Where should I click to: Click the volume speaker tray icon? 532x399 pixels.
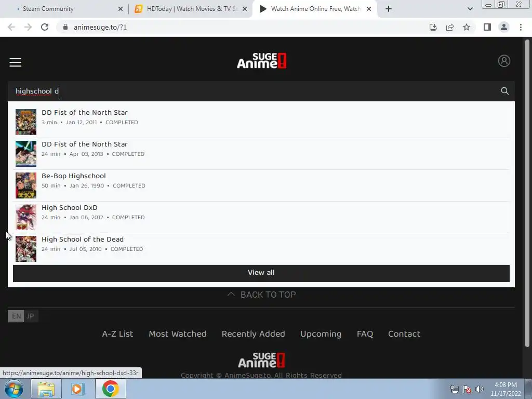pyautogui.click(x=479, y=389)
